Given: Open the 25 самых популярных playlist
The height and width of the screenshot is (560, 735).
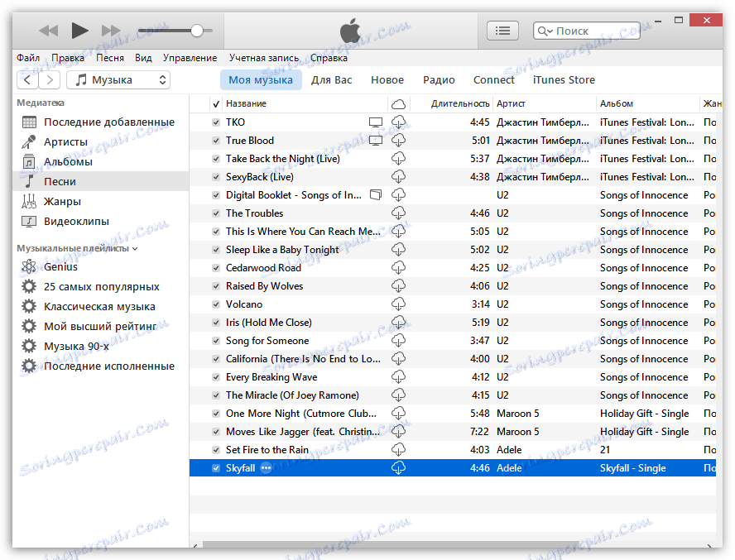Looking at the screenshot, I should [x=100, y=286].
